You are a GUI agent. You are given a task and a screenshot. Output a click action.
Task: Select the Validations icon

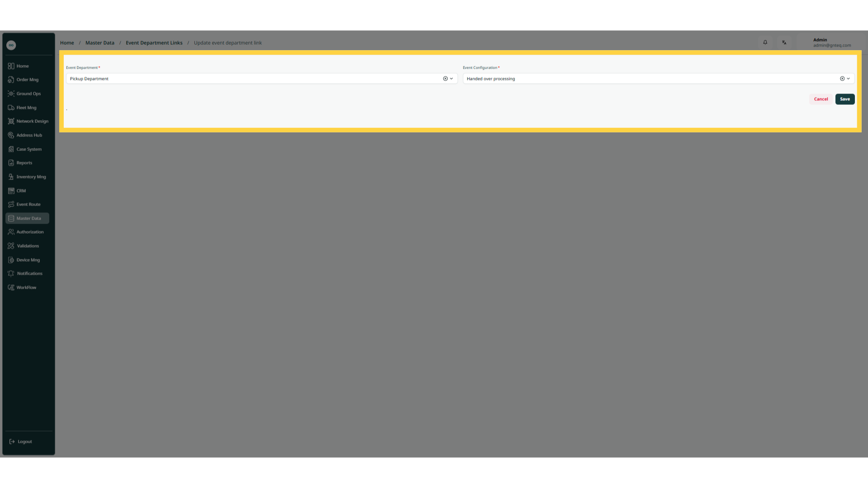[11, 246]
